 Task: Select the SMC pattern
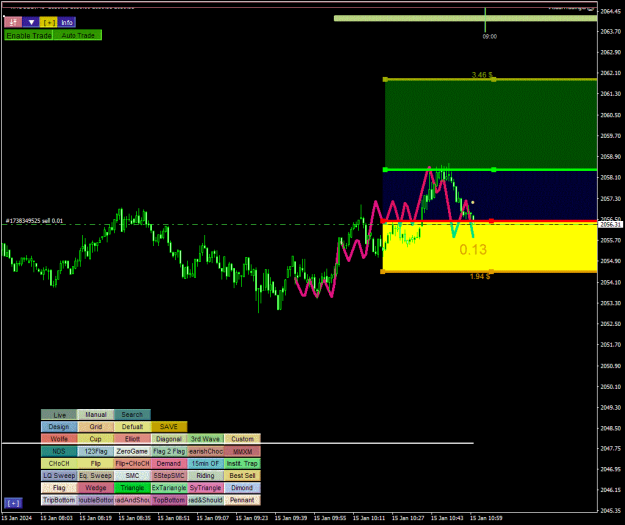132,476
